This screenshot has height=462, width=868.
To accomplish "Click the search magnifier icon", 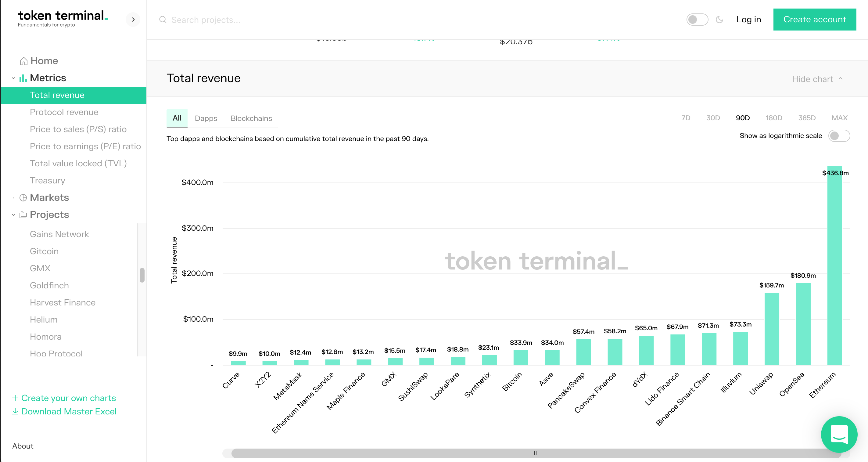I will coord(163,20).
